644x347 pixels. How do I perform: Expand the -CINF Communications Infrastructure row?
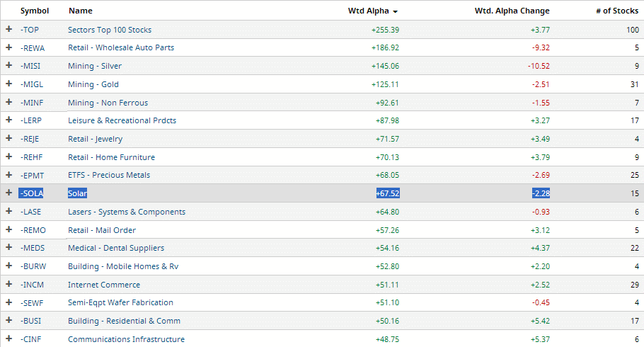[x=8, y=339]
